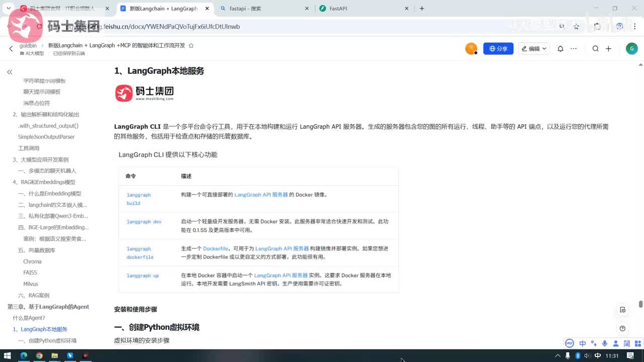Bookmark this page with the star
The height and width of the screenshot is (362, 644).
pyautogui.click(x=577, y=26)
